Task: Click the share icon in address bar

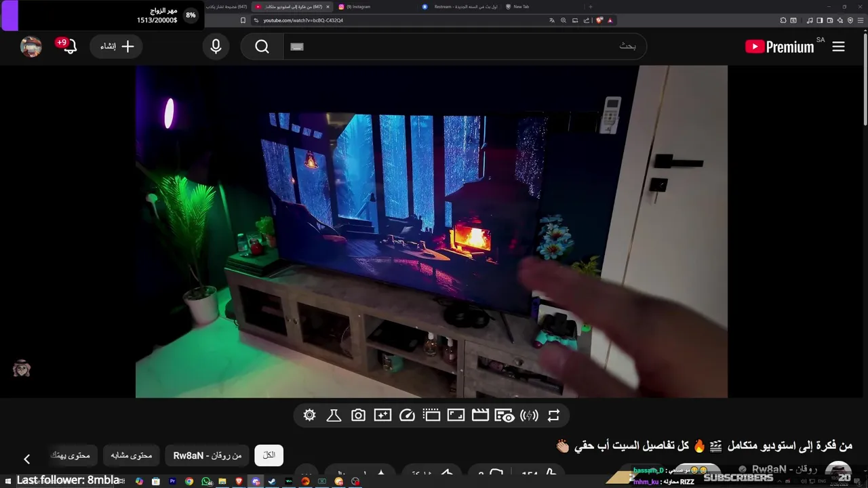Action: click(x=587, y=20)
